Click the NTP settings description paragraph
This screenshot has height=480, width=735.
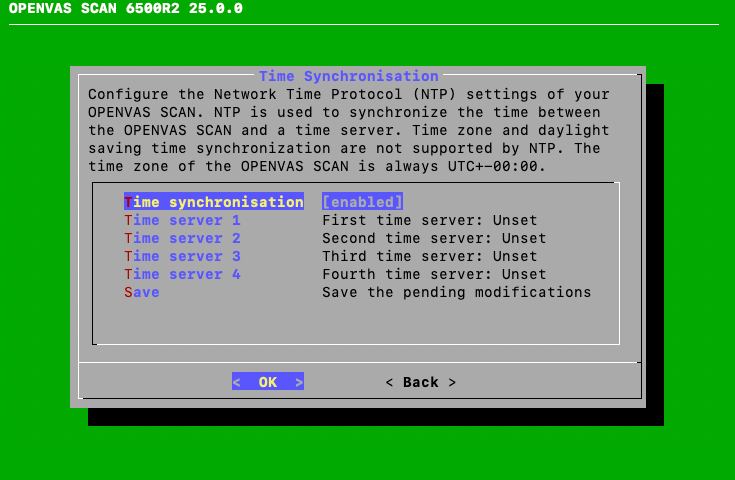coord(348,130)
